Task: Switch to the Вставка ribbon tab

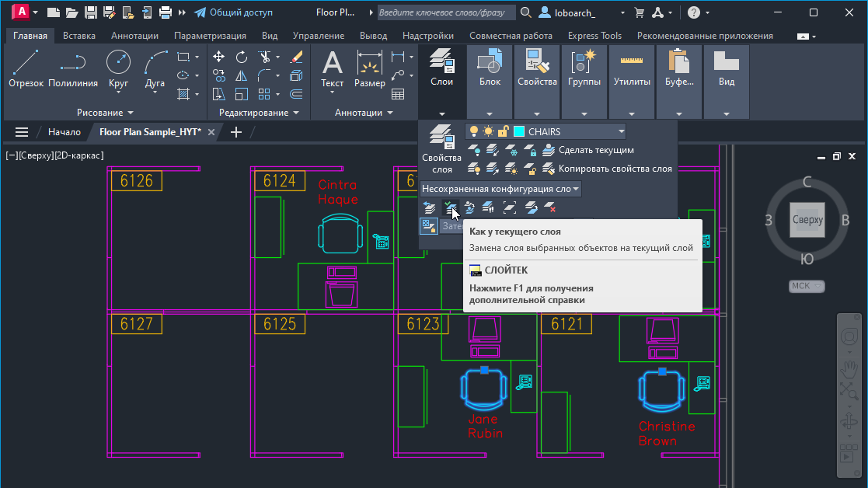Action: point(79,36)
